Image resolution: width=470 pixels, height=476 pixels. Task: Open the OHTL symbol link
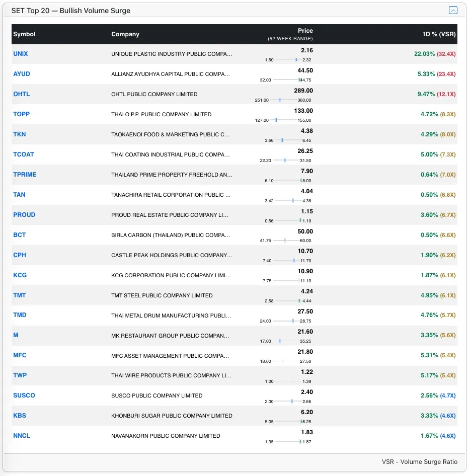point(22,94)
